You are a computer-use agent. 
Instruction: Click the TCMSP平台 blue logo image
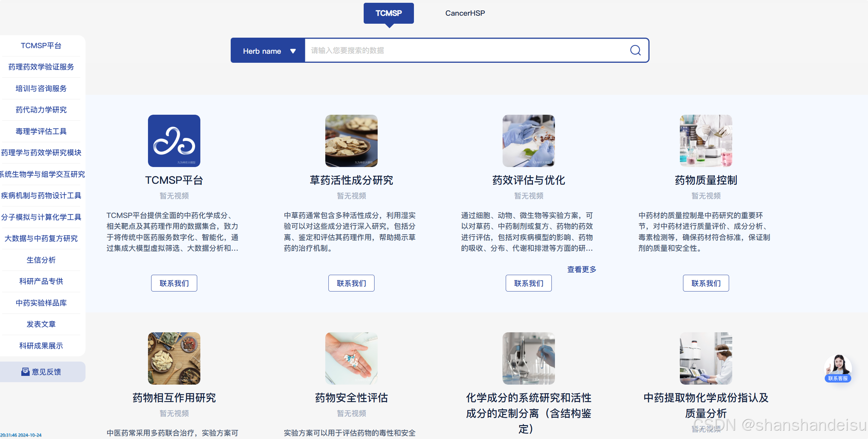[x=174, y=141]
